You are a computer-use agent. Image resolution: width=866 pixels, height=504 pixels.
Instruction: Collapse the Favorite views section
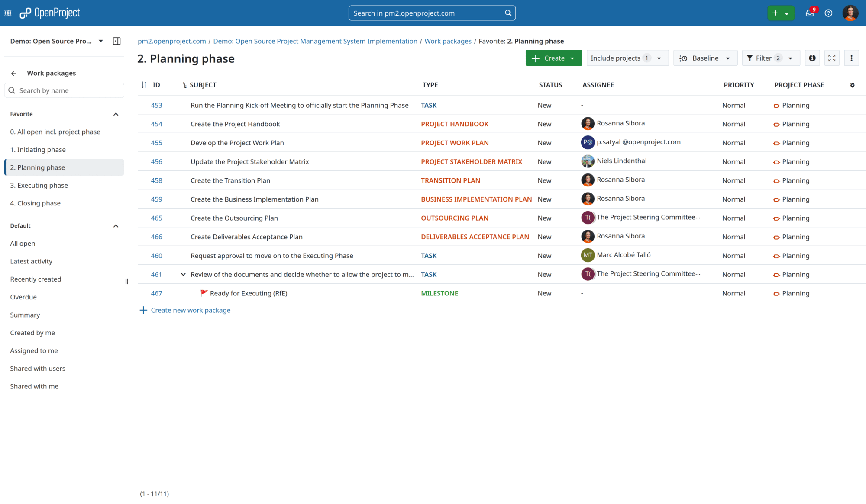tap(116, 114)
